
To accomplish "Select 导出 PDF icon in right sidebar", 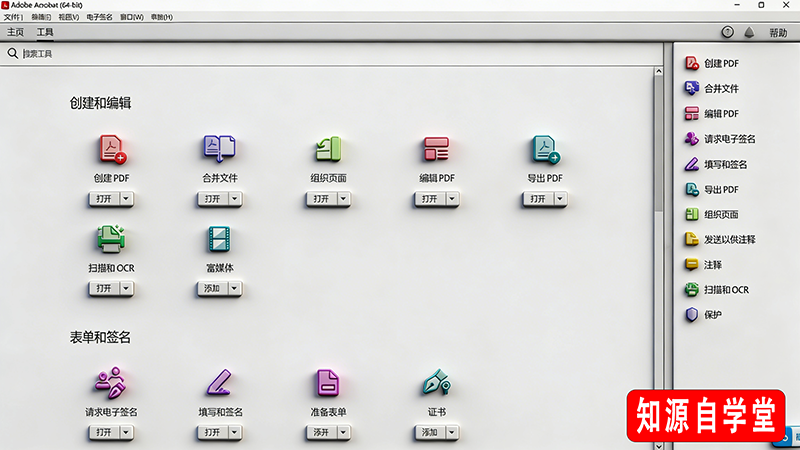I will (x=692, y=189).
